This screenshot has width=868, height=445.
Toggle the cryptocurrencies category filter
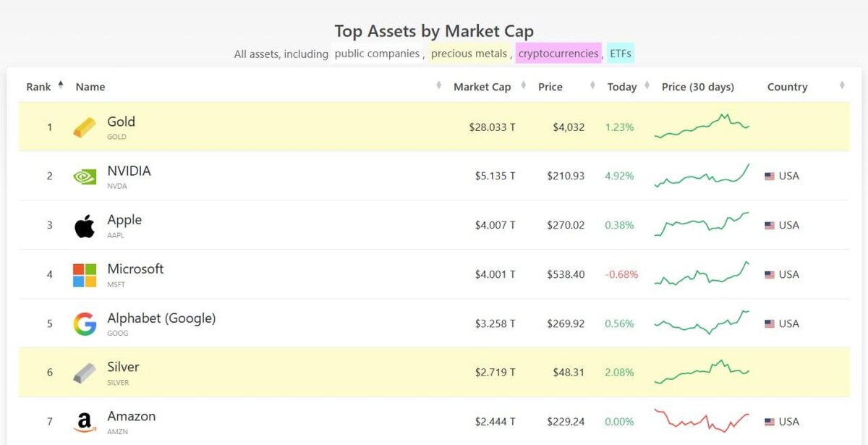(558, 54)
